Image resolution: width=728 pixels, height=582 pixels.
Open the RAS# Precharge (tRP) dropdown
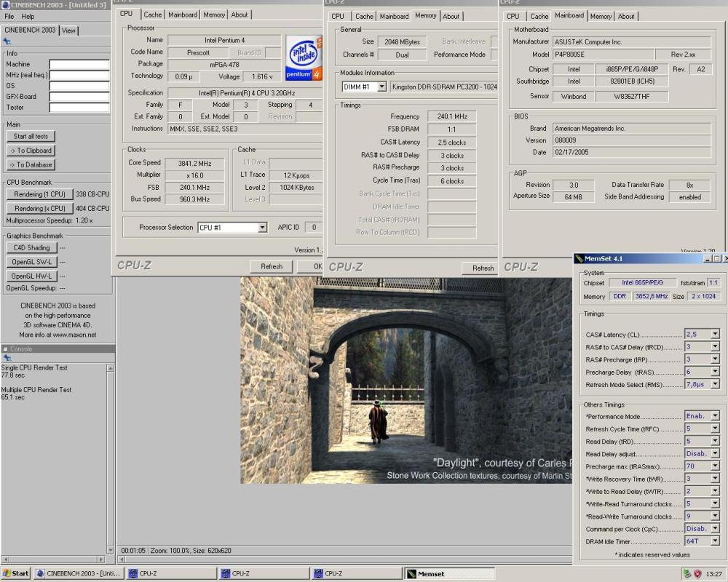[715, 359]
